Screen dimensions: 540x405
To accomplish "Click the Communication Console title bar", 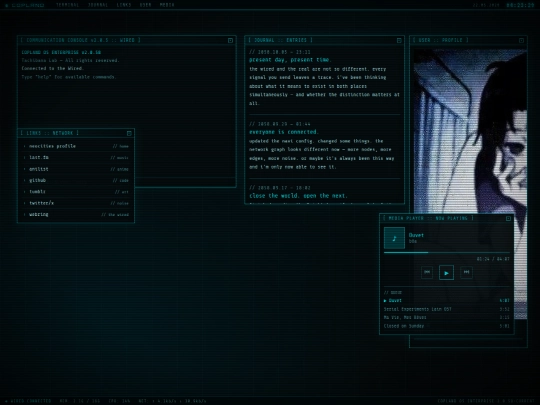I will pyautogui.click(x=127, y=40).
